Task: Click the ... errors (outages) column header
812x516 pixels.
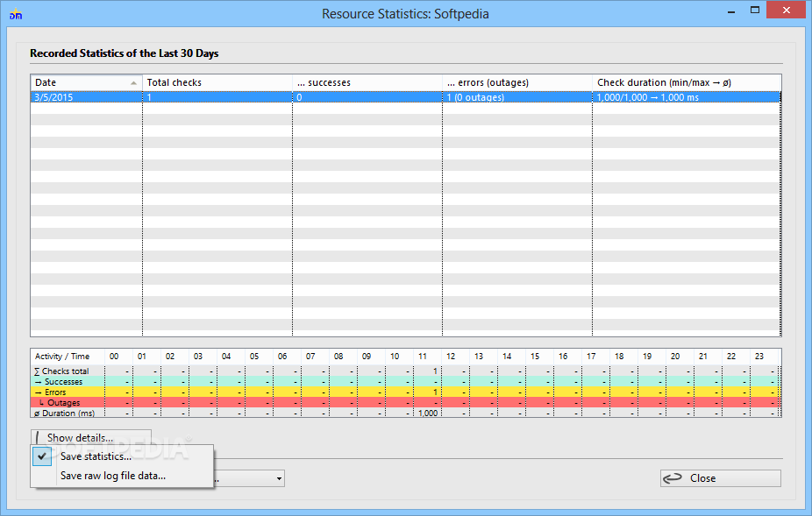Action: tap(517, 82)
